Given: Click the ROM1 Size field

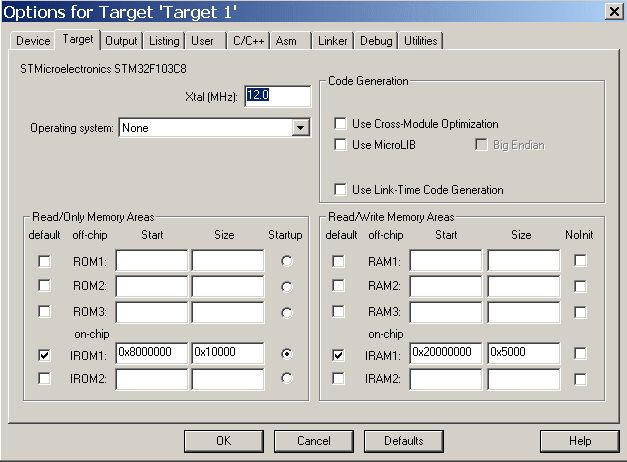Looking at the screenshot, I should (x=228, y=261).
